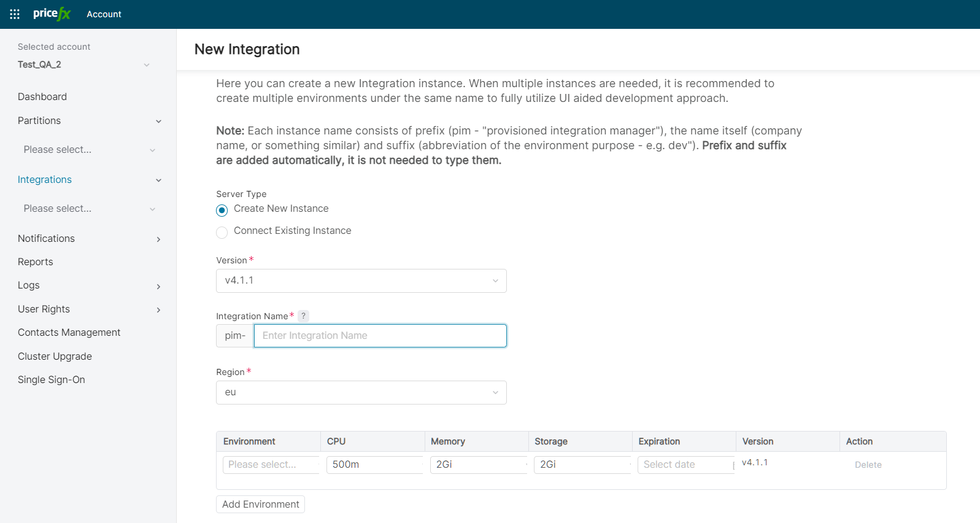980x523 pixels.
Task: Open the Test_QA_2 account selector
Action: click(83, 65)
